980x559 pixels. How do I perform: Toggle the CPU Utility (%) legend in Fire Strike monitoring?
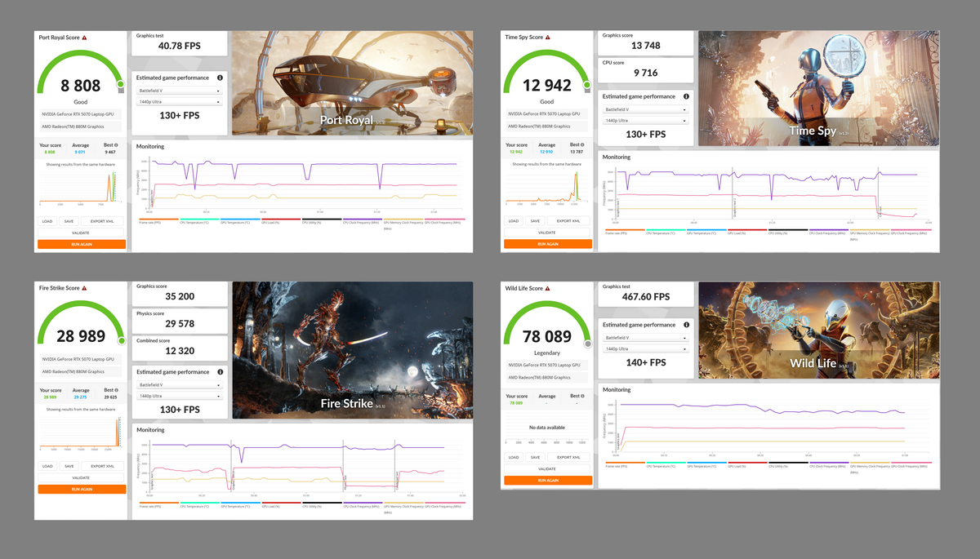pyautogui.click(x=322, y=505)
